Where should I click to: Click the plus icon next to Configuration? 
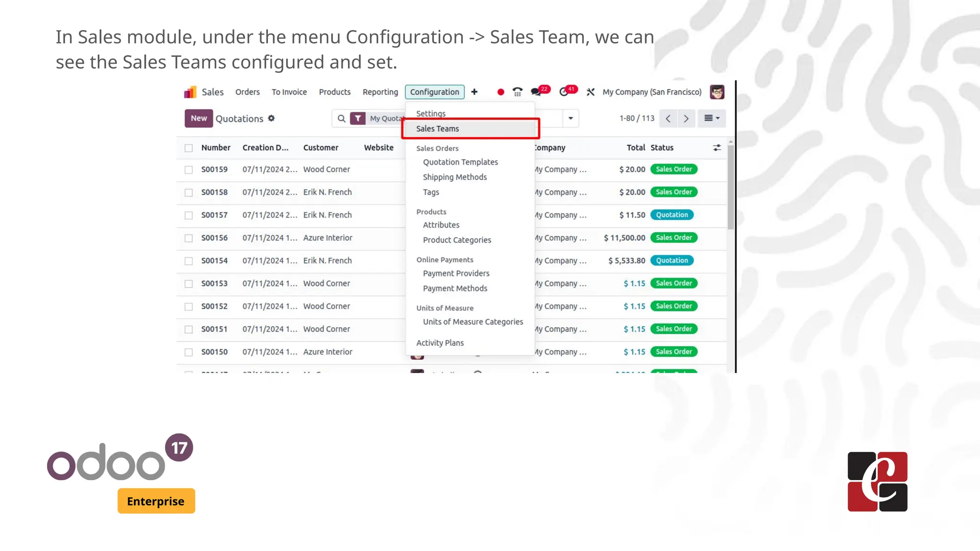474,92
